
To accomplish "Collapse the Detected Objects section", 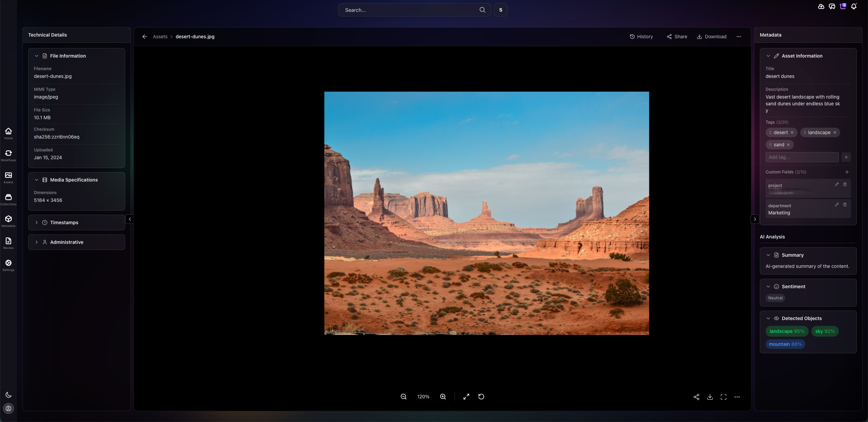I will click(768, 318).
